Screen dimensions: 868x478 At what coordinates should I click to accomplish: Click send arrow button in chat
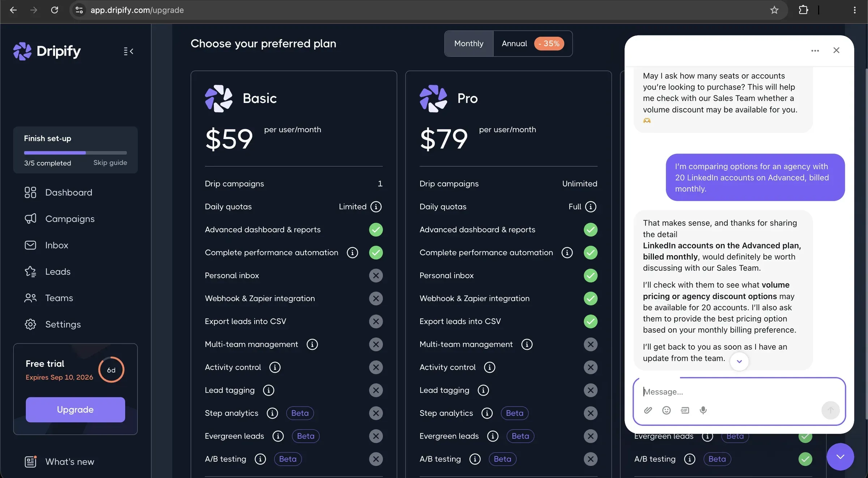pyautogui.click(x=830, y=410)
